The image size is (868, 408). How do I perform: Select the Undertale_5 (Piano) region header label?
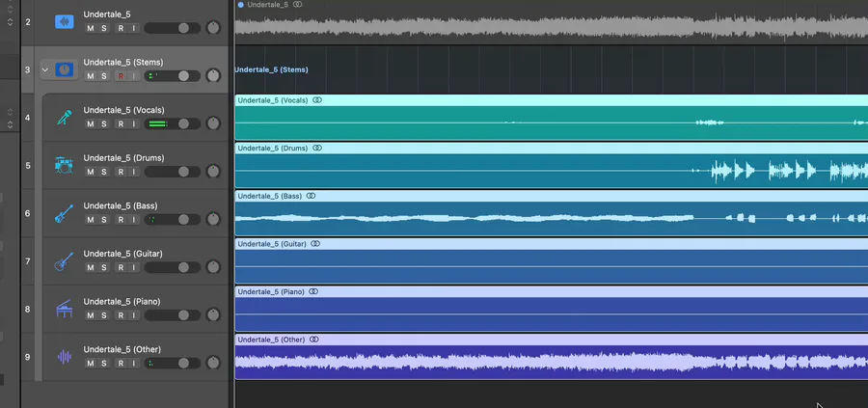pos(271,291)
